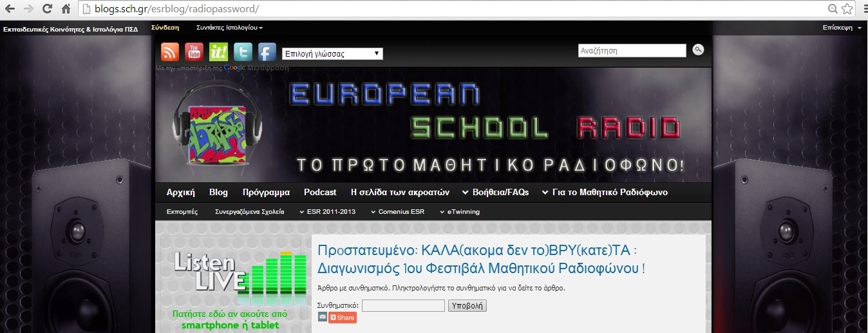The width and height of the screenshot is (868, 333).
Task: Click the zoom magnifier icon in address bar
Action: click(833, 9)
